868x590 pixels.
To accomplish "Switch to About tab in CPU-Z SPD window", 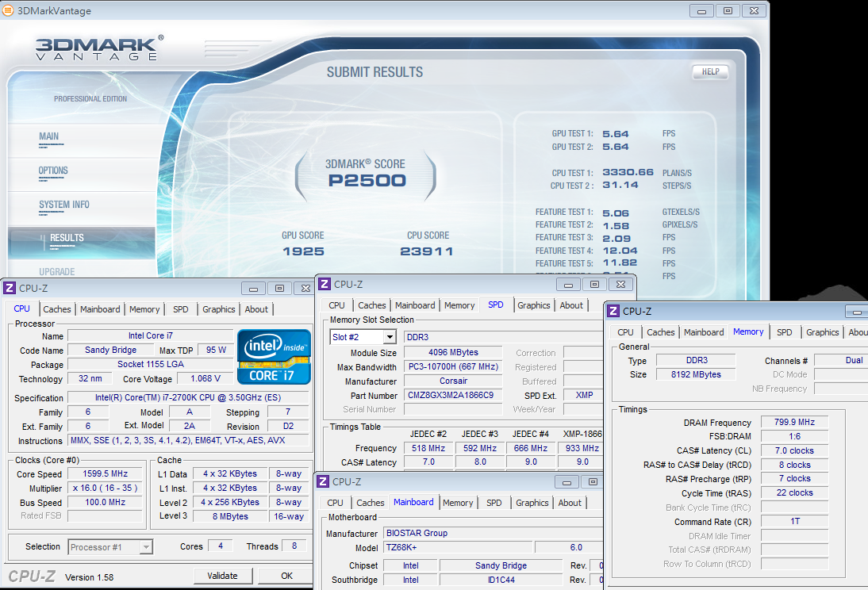I will tap(571, 305).
